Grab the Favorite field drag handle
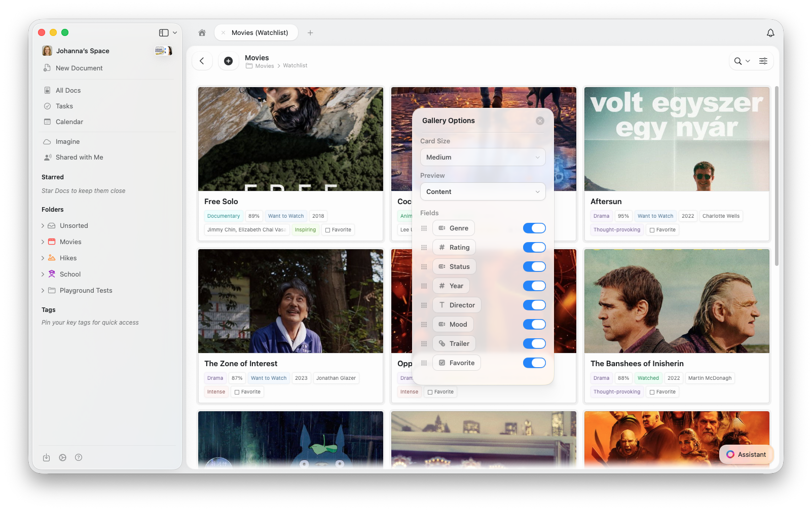Screen dimensions: 812x511 click(x=424, y=363)
